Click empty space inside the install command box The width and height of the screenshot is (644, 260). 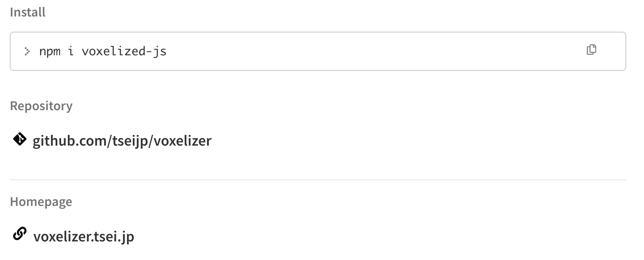[358, 51]
